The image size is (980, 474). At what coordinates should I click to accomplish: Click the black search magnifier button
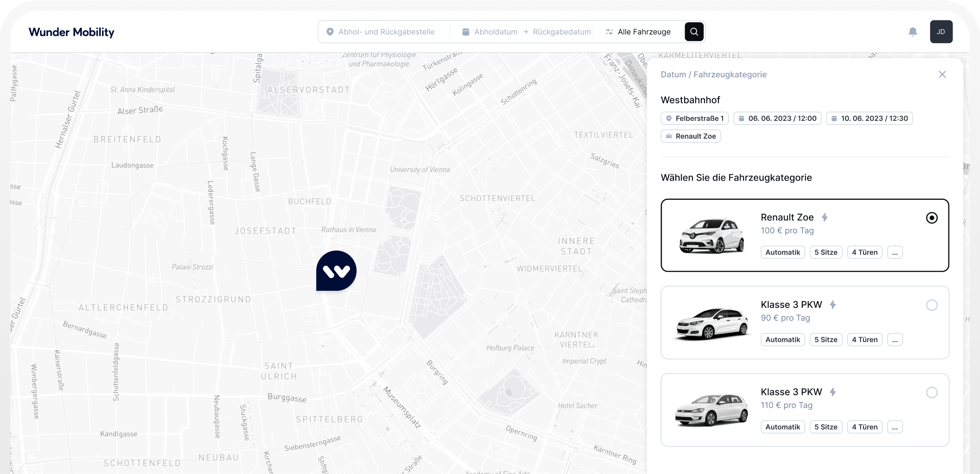[694, 32]
